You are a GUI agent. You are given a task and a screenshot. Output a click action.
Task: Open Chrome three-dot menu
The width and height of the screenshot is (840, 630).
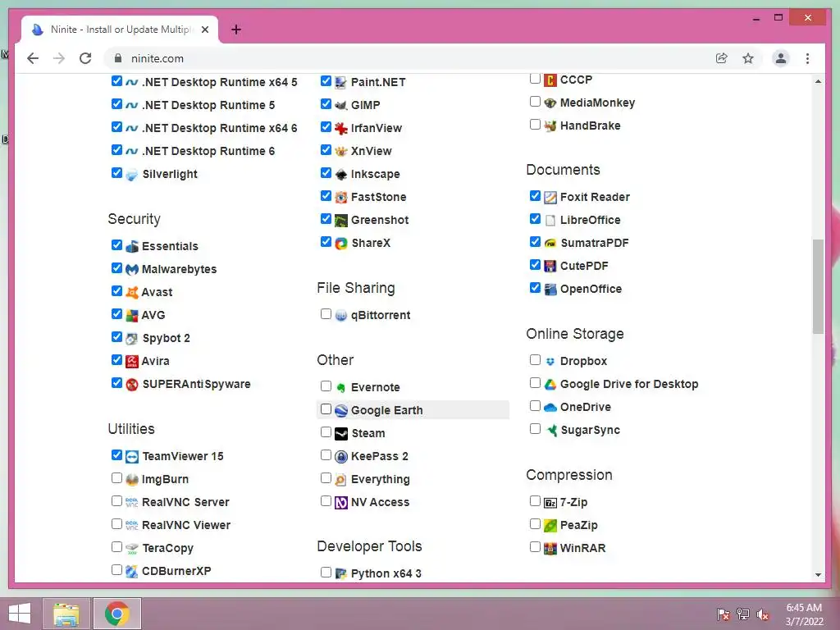pyautogui.click(x=807, y=58)
